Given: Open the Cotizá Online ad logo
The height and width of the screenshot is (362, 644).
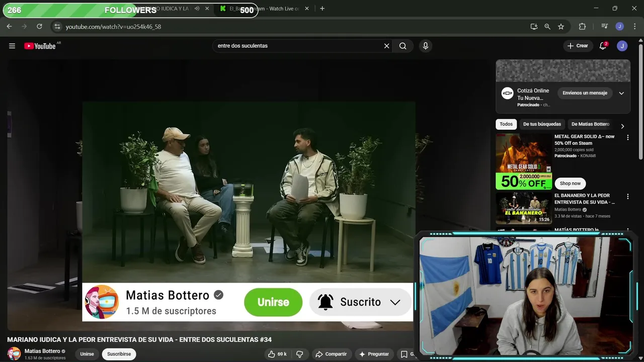Looking at the screenshot, I should (x=507, y=94).
